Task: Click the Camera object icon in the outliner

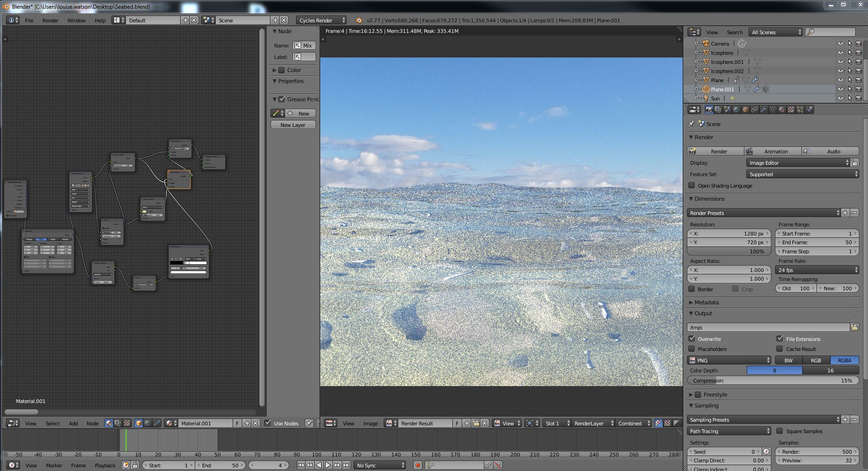Action: [706, 43]
